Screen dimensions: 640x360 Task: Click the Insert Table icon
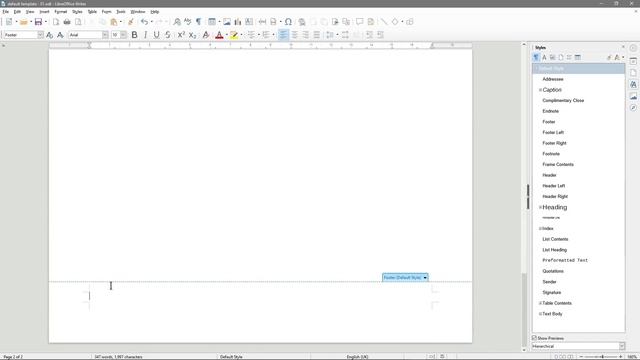[x=212, y=22]
